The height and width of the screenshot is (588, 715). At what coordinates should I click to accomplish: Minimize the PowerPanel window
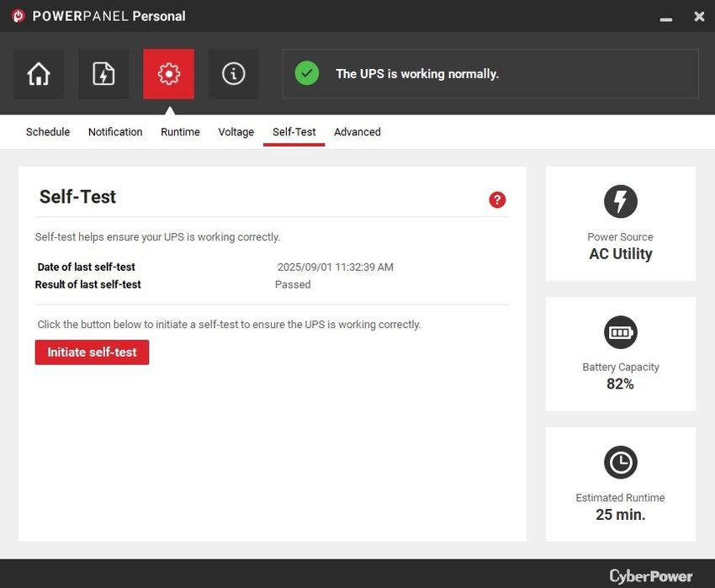pos(665,19)
